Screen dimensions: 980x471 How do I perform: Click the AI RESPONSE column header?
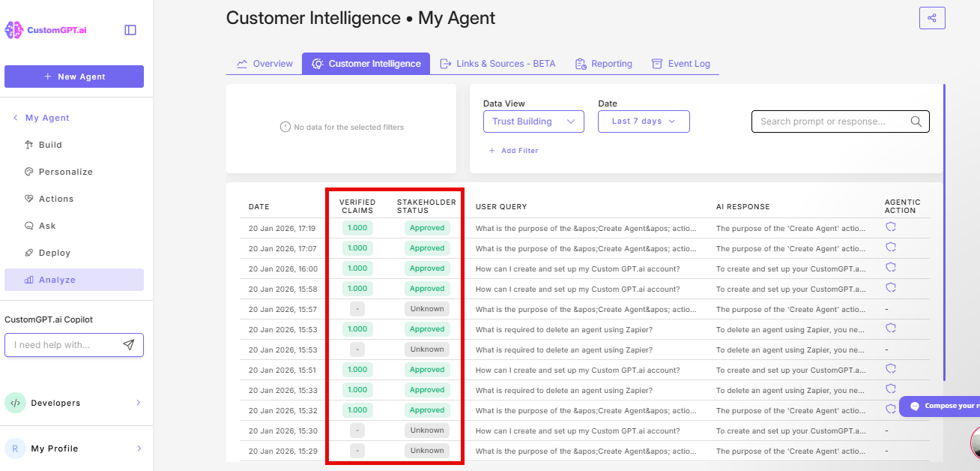[x=742, y=207]
